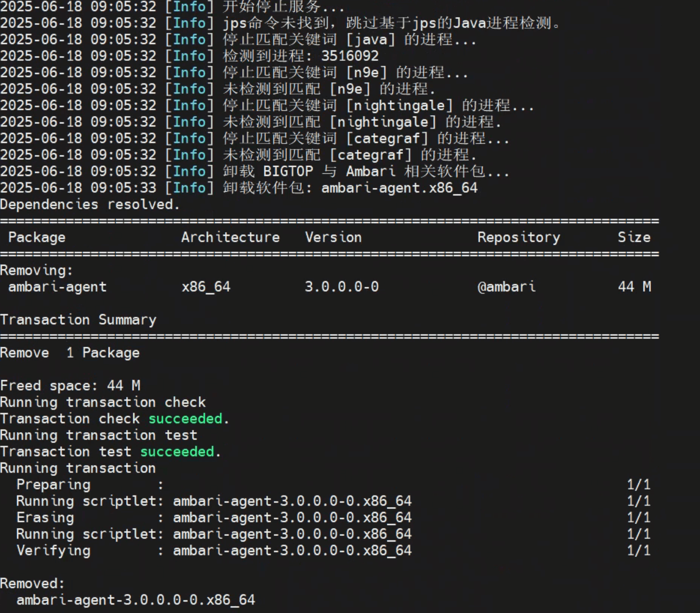Click the "44 M" value under Size
The width and height of the screenshot is (700, 613).
634,287
